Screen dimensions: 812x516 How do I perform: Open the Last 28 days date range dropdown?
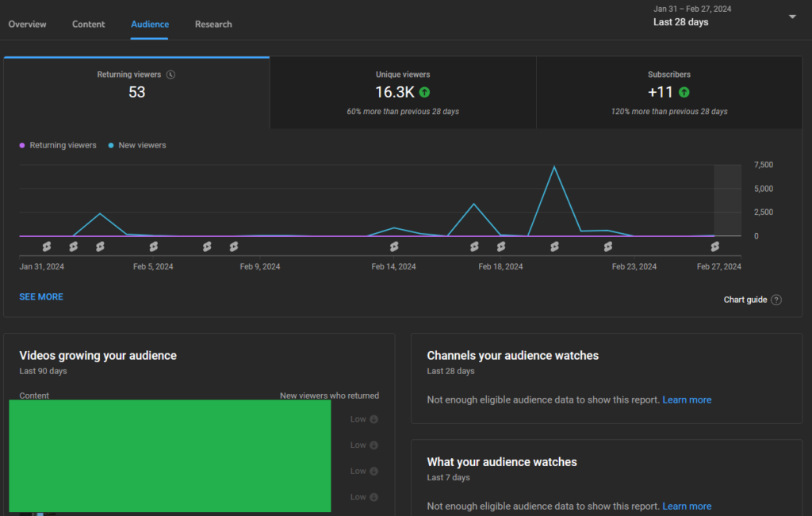click(x=791, y=17)
